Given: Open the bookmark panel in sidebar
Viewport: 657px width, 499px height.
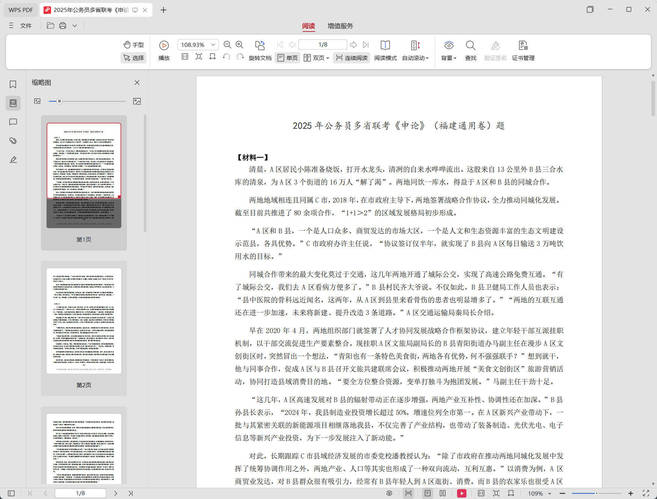Looking at the screenshot, I should [13, 85].
